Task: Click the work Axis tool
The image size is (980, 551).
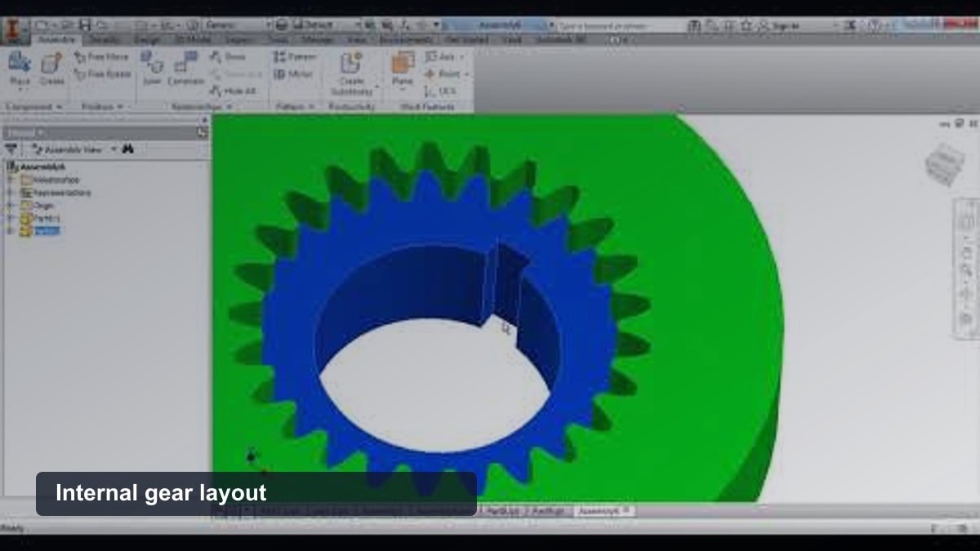Action: point(443,56)
